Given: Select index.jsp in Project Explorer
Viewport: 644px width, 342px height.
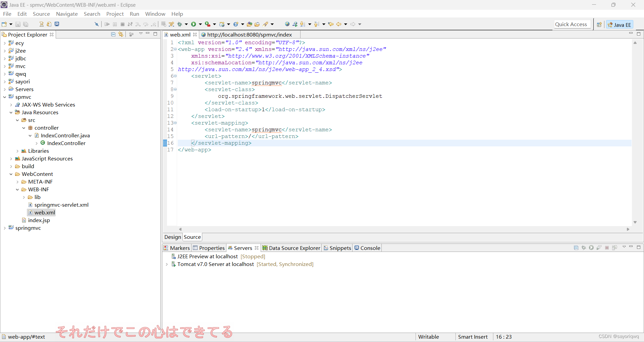Looking at the screenshot, I should [x=39, y=220].
